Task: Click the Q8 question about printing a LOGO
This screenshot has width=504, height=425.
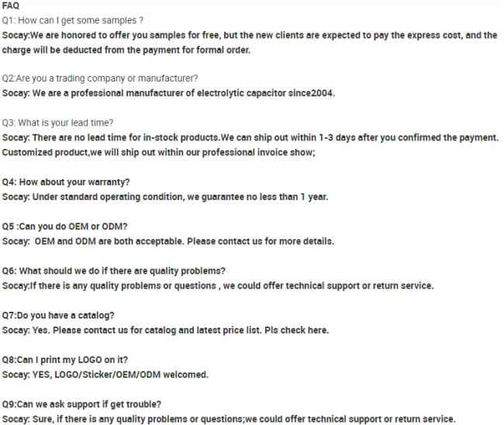Action: [64, 359]
